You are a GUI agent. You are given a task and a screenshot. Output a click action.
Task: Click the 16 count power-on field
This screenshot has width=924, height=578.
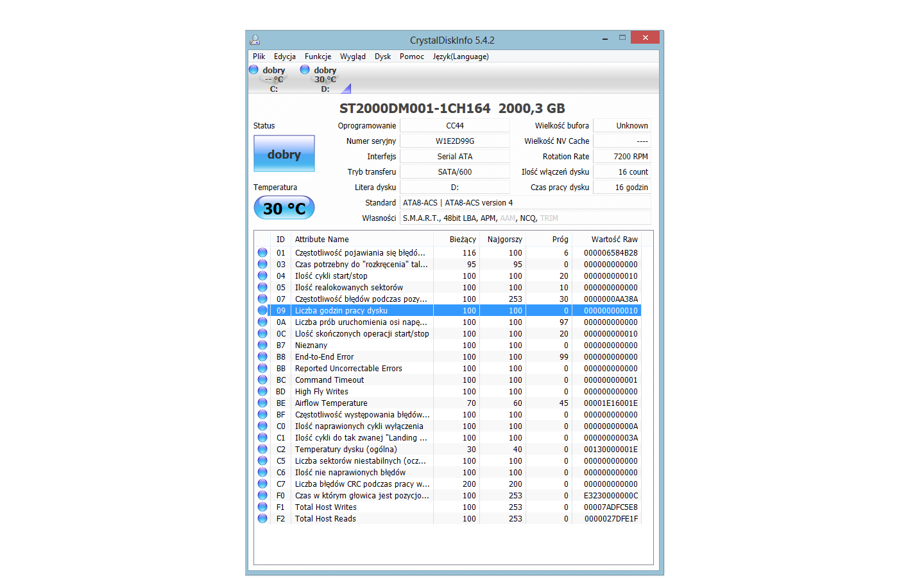point(622,171)
